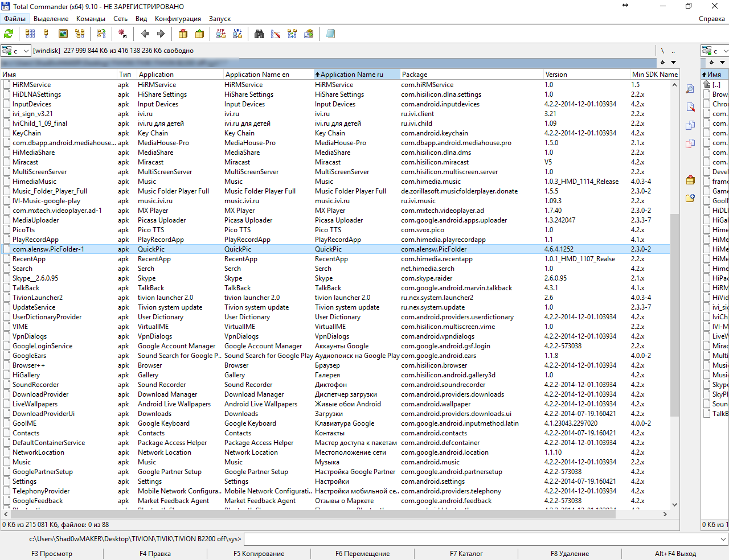Pack files with the toolbar box icon
729x560 pixels.
tap(183, 34)
